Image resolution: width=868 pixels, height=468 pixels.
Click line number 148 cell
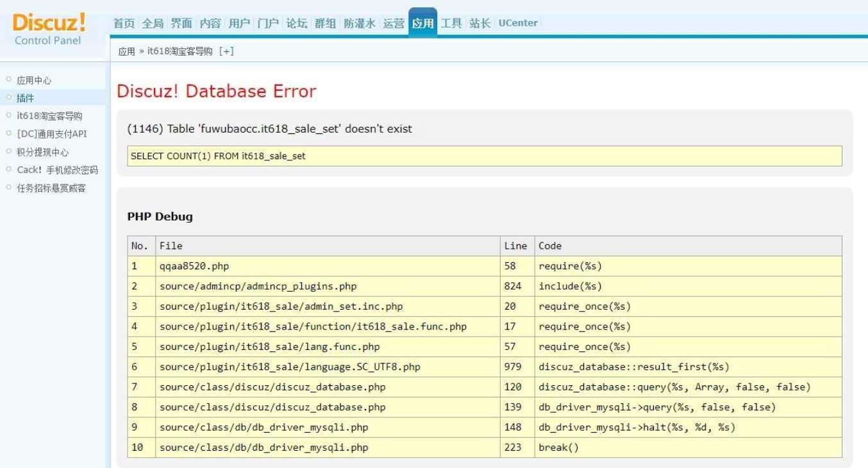(517, 428)
